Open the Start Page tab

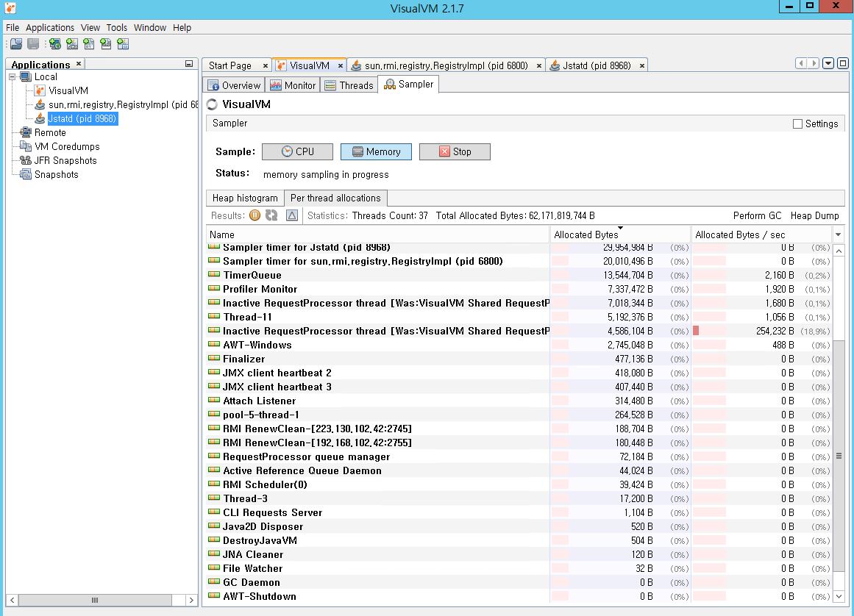tap(229, 66)
